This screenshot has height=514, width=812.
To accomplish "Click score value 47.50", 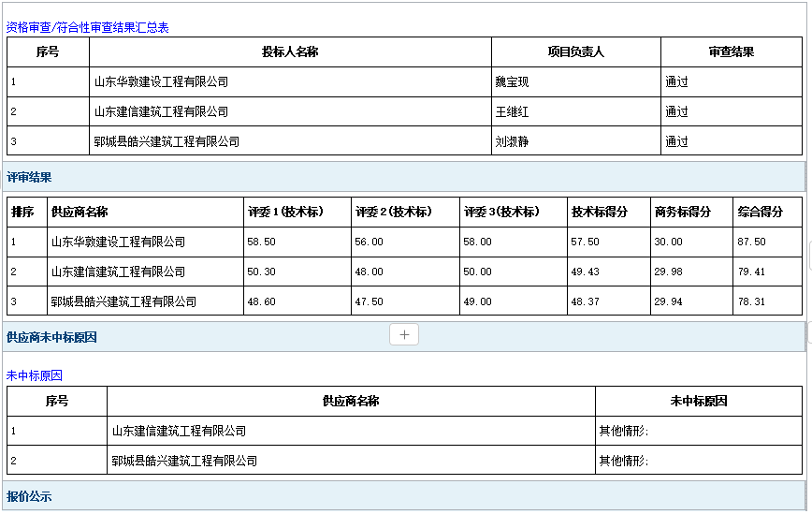I will click(370, 302).
